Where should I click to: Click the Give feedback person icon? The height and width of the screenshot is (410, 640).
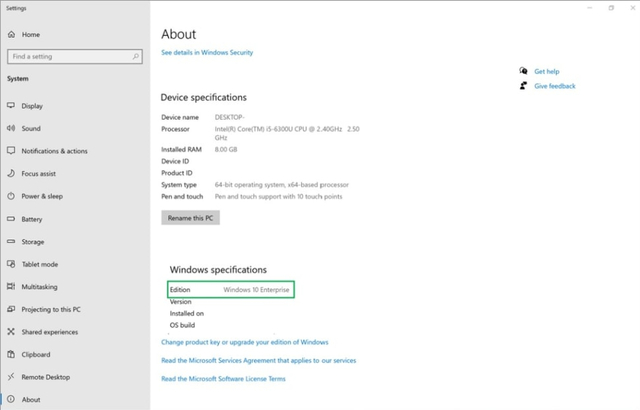pyautogui.click(x=523, y=86)
